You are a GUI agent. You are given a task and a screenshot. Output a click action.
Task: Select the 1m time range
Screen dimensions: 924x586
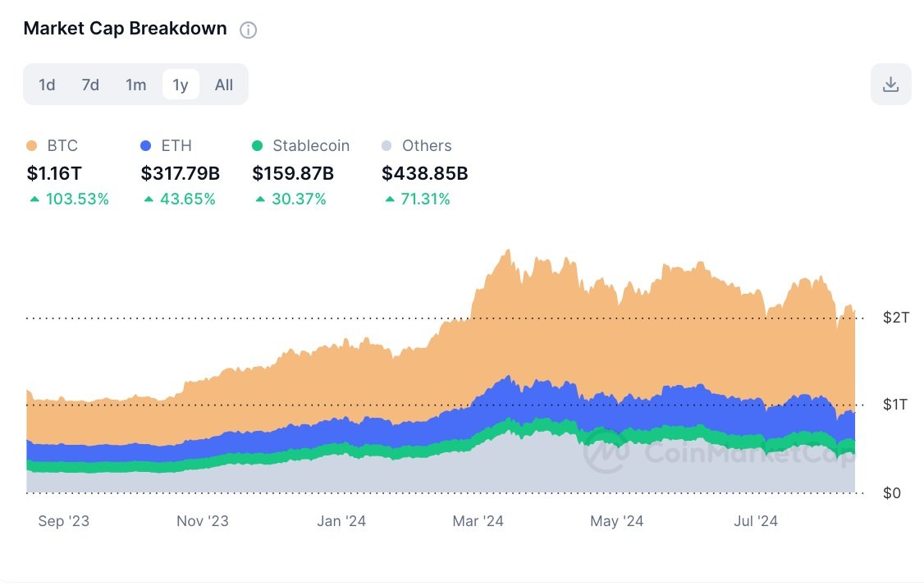[x=135, y=85]
